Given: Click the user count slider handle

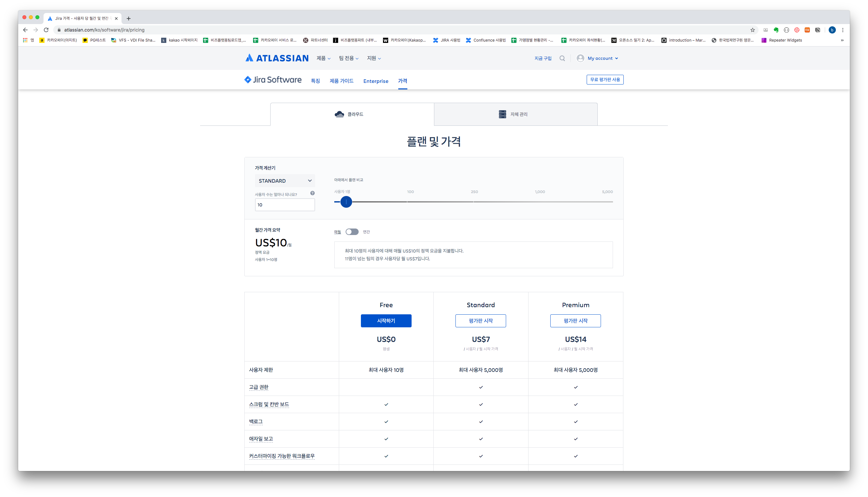Looking at the screenshot, I should [x=346, y=202].
